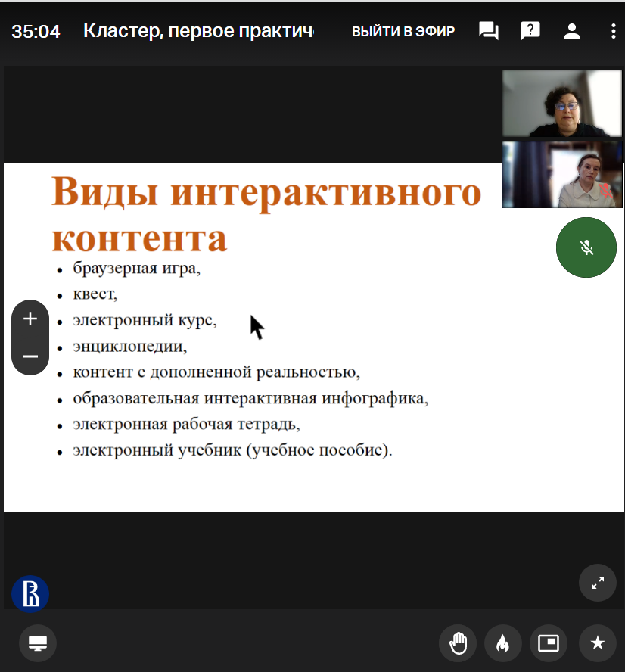Click the star icon in bottom bar

(x=597, y=643)
